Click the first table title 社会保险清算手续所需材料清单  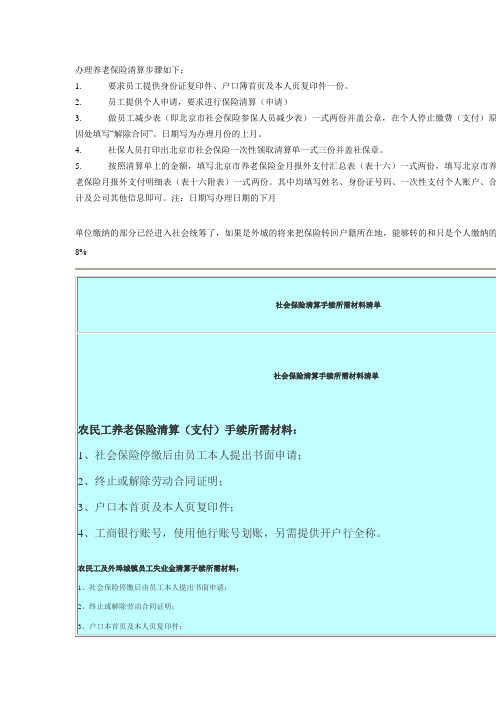click(328, 305)
